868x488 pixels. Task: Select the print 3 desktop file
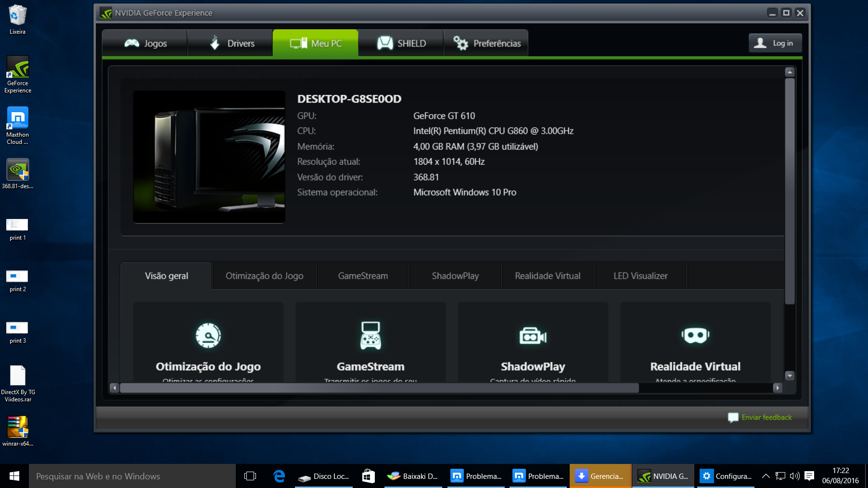coord(18,332)
